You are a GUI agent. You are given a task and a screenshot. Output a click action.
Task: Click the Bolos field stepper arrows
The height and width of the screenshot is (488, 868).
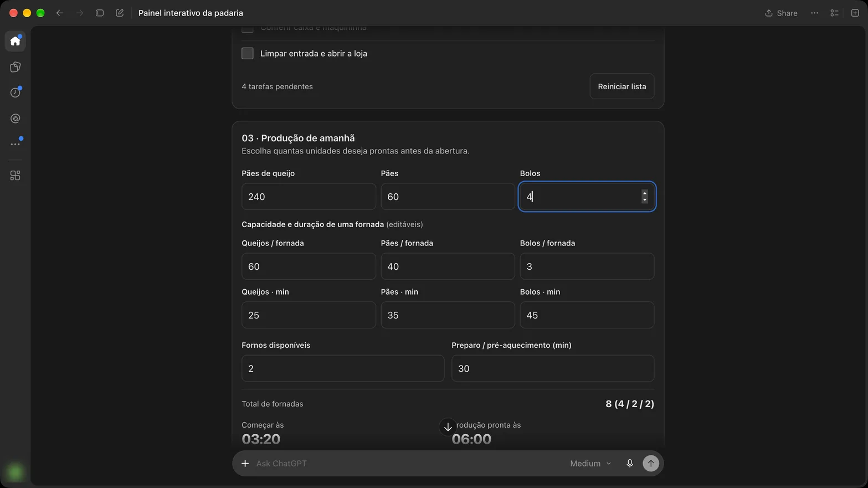click(x=644, y=197)
